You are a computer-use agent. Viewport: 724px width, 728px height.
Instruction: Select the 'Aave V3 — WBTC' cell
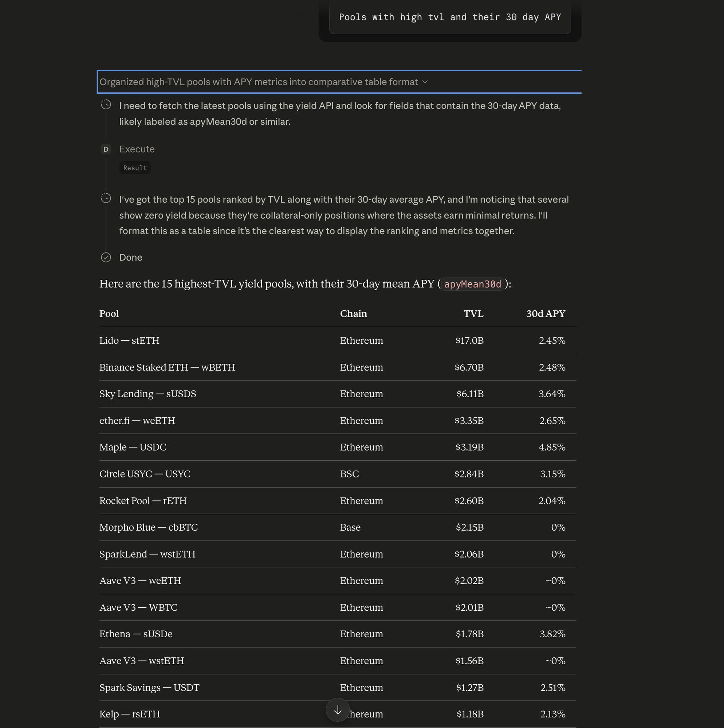pyautogui.click(x=138, y=607)
